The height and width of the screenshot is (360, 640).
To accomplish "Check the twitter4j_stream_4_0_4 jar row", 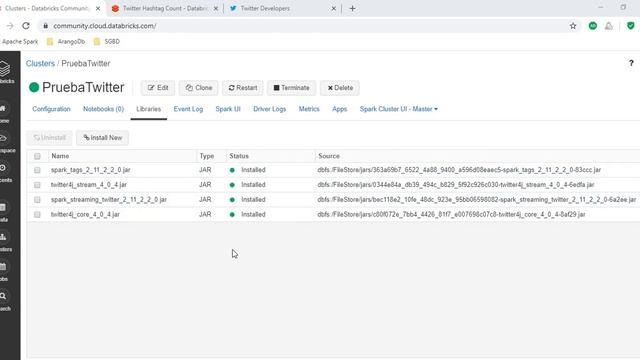I will (37, 185).
